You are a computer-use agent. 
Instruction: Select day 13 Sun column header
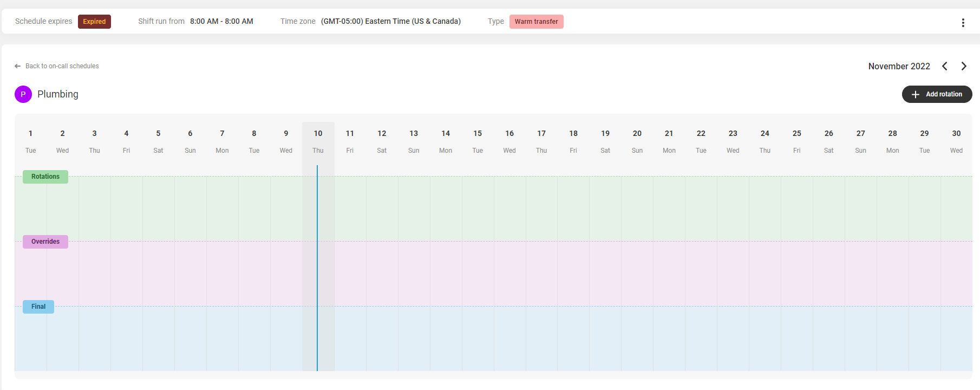pyautogui.click(x=414, y=141)
